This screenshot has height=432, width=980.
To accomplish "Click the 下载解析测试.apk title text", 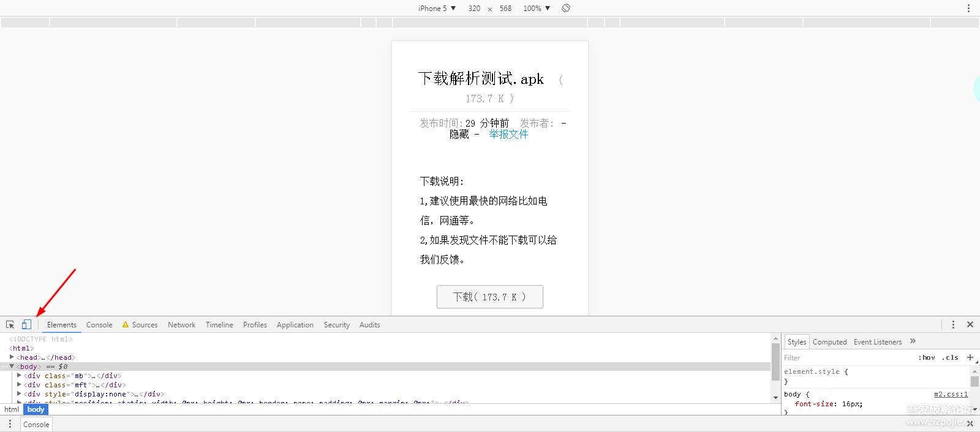I will (x=481, y=79).
